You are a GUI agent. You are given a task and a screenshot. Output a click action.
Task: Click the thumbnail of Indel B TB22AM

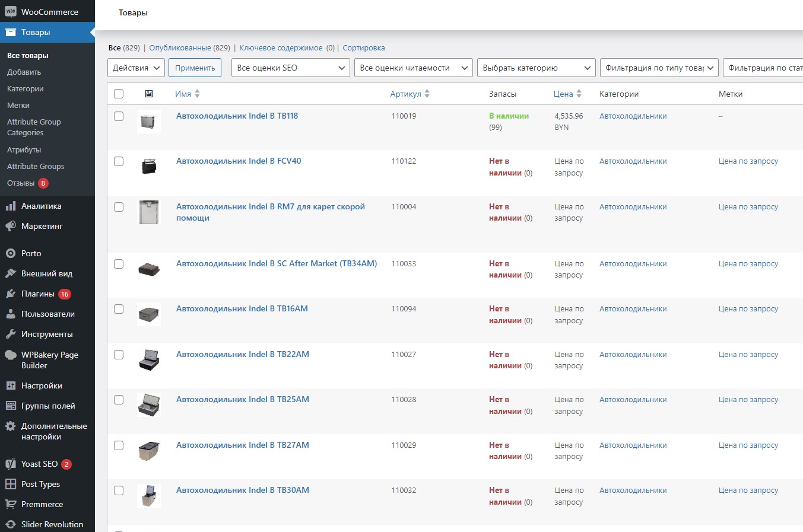pyautogui.click(x=149, y=360)
